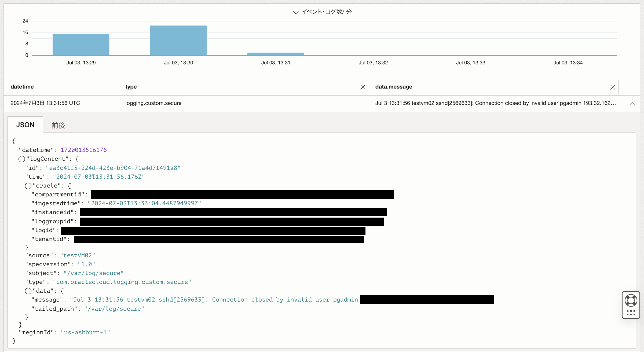Remove the type column with its X
The image size is (644, 352).
[363, 87]
